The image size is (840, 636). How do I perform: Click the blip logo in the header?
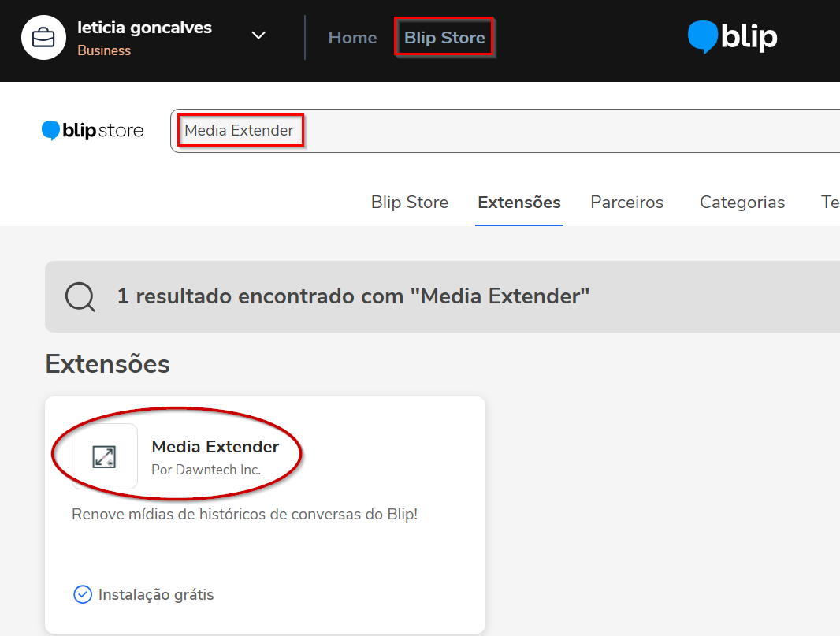pyautogui.click(x=732, y=37)
